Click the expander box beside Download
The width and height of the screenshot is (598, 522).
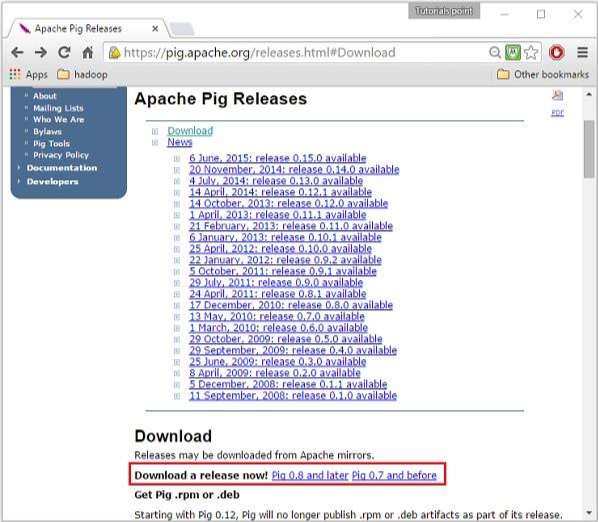155,132
